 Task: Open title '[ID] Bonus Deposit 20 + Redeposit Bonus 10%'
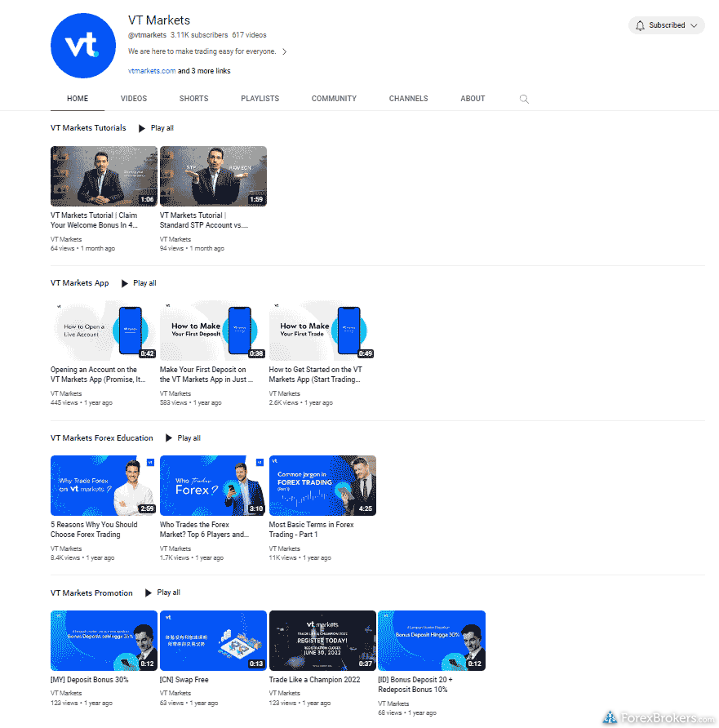415,685
